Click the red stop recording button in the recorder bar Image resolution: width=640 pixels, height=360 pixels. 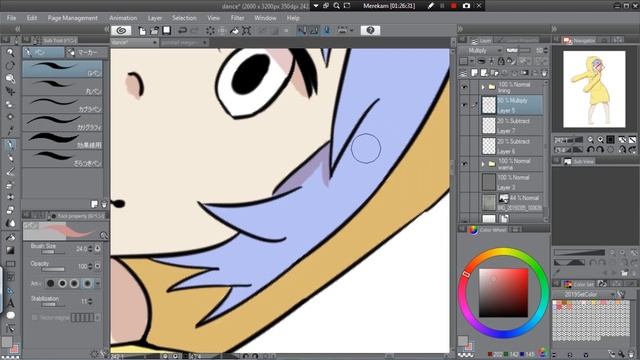(x=453, y=6)
